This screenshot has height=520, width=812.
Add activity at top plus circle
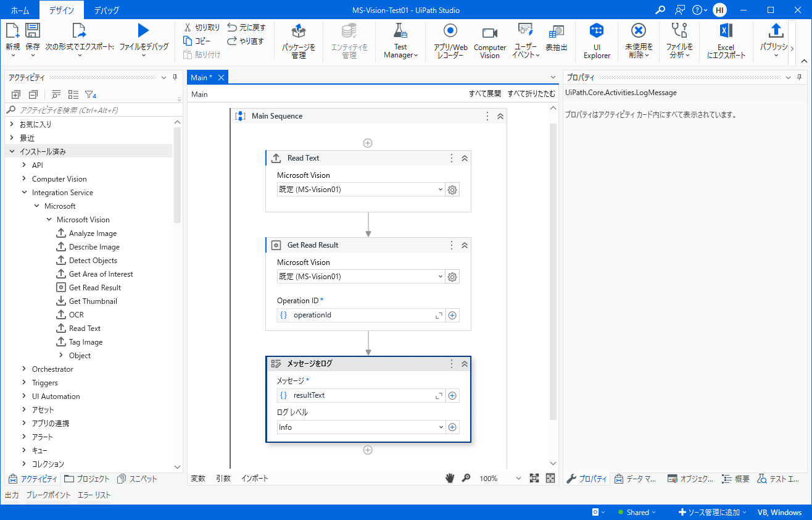pyautogui.click(x=368, y=143)
